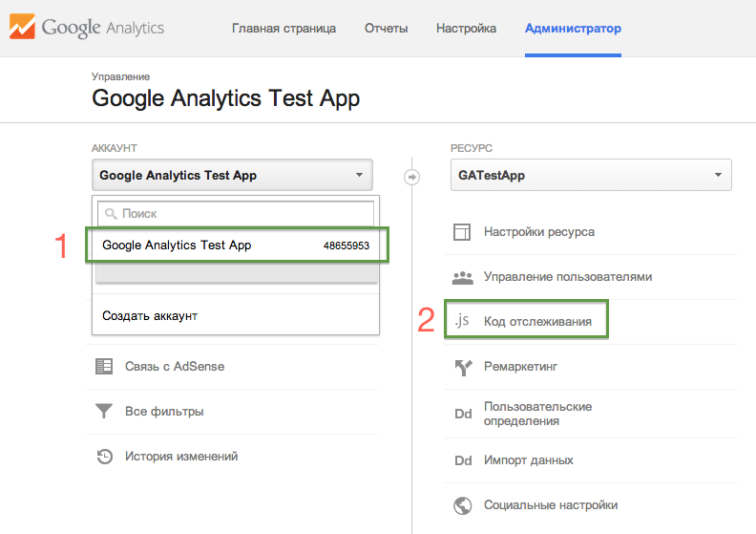Screen dimensions: 756x534
Task: Click the globe social settings icon
Action: pyautogui.click(x=463, y=505)
